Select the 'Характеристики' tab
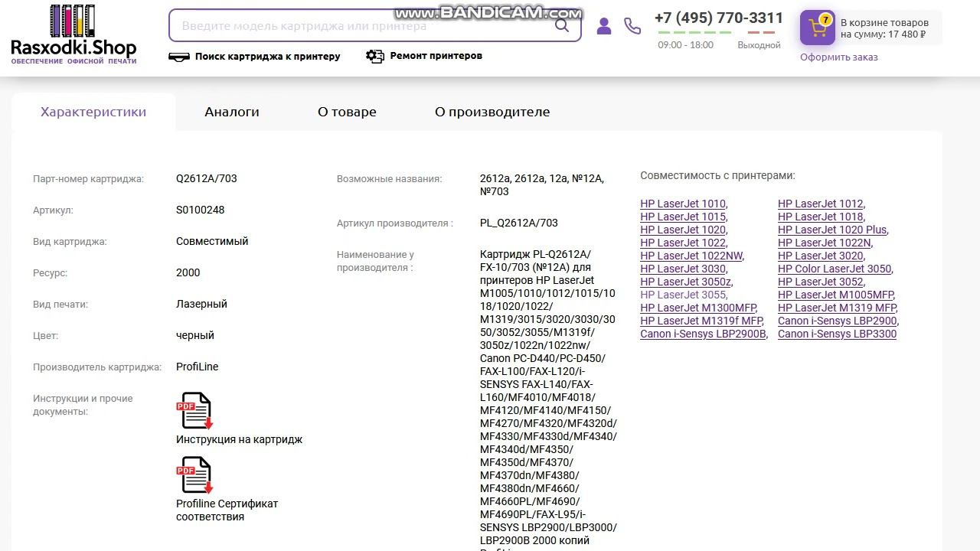 [93, 112]
